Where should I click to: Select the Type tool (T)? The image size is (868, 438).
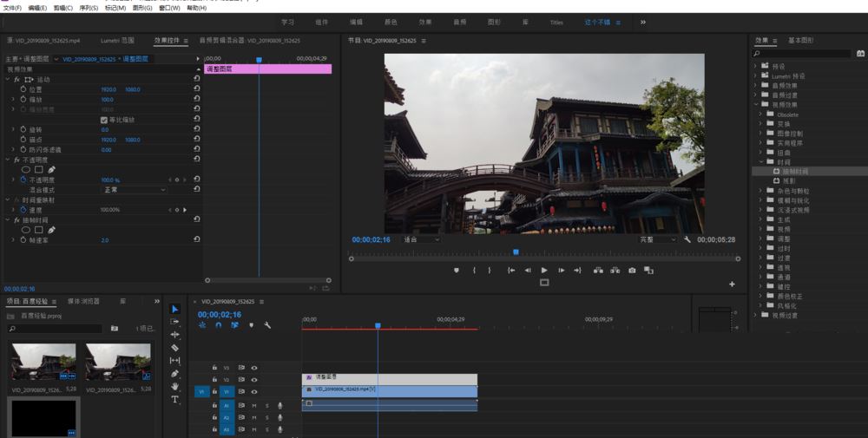174,399
